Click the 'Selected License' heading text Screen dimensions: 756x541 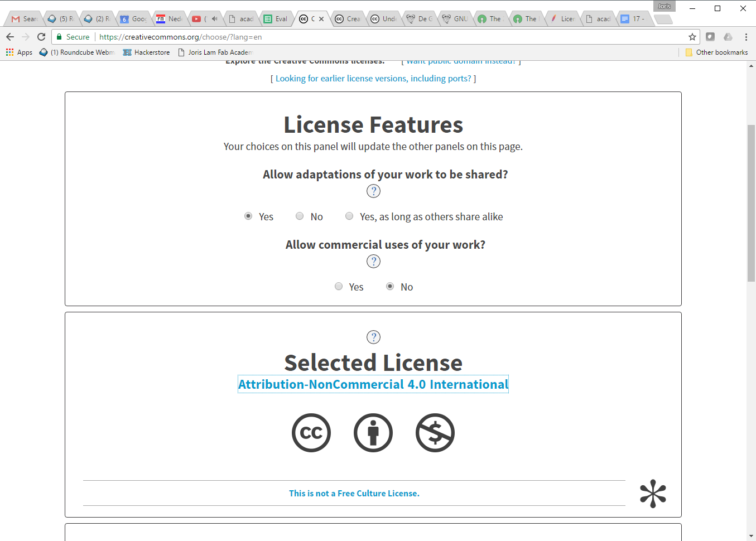(373, 363)
